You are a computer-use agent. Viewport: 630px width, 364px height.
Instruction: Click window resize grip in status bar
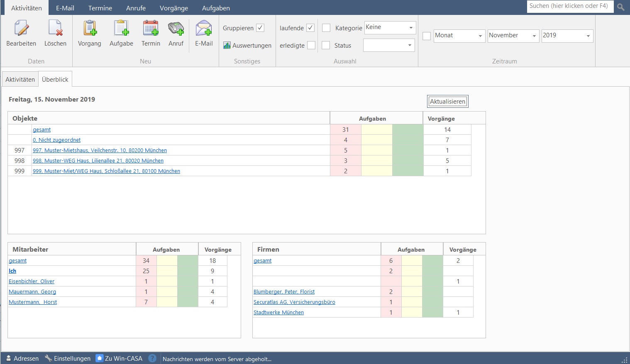(624, 360)
